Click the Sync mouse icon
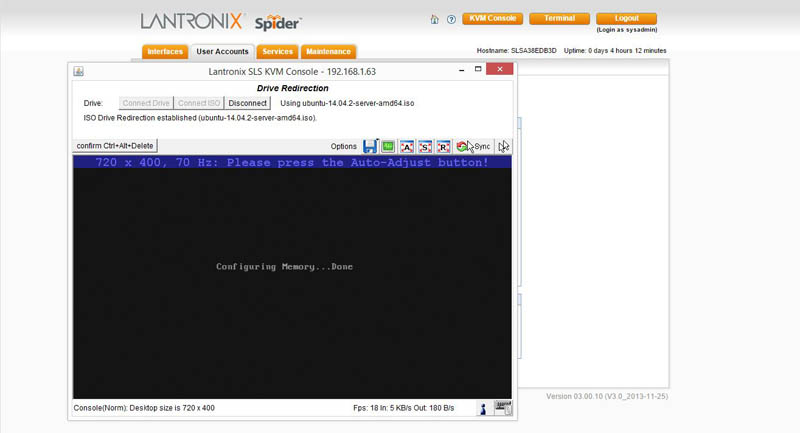800x433 pixels. 473,146
